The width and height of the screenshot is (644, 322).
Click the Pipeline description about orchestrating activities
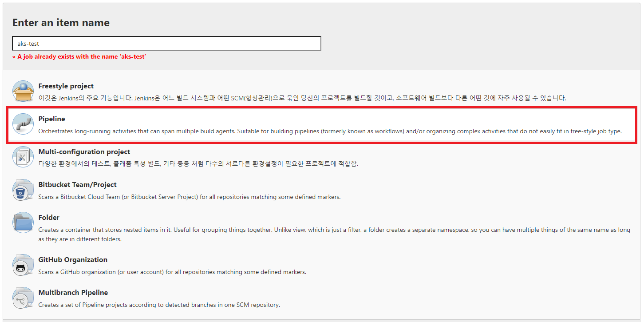330,131
